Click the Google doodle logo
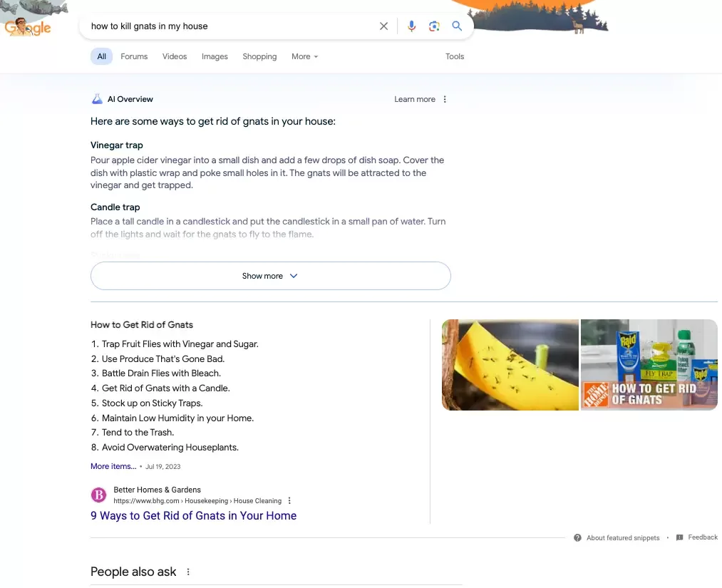The height and width of the screenshot is (588, 722). (28, 26)
